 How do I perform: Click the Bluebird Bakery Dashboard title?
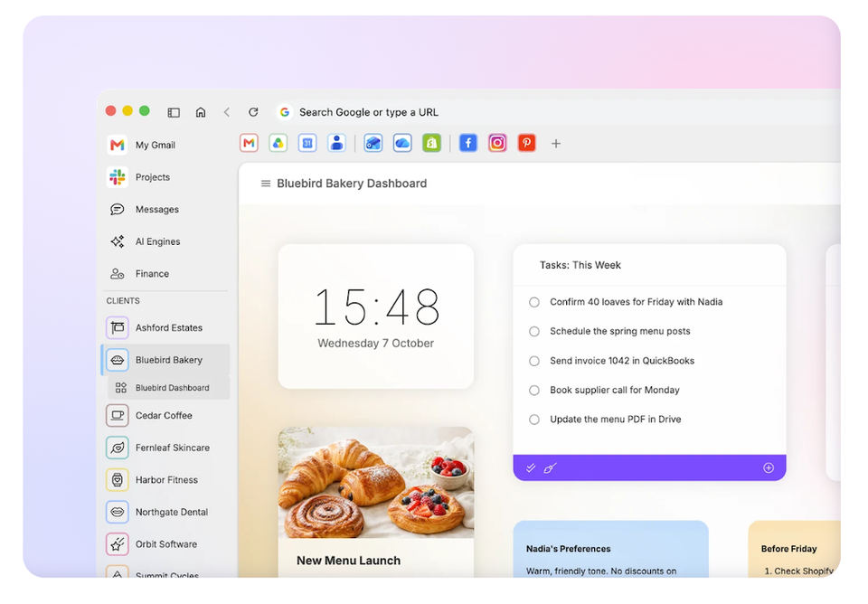tap(352, 184)
